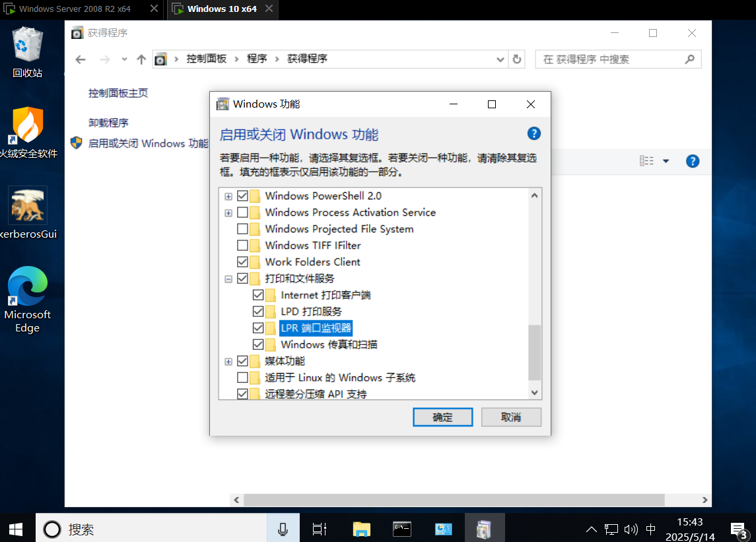Uncheck LPD 打印服务 checkbox

coord(258,312)
